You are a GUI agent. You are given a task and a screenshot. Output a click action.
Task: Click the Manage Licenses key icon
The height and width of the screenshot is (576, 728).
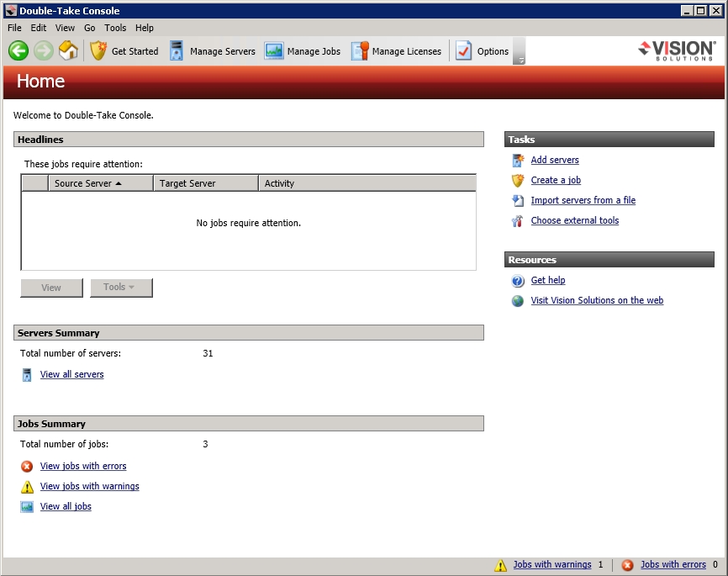click(360, 50)
